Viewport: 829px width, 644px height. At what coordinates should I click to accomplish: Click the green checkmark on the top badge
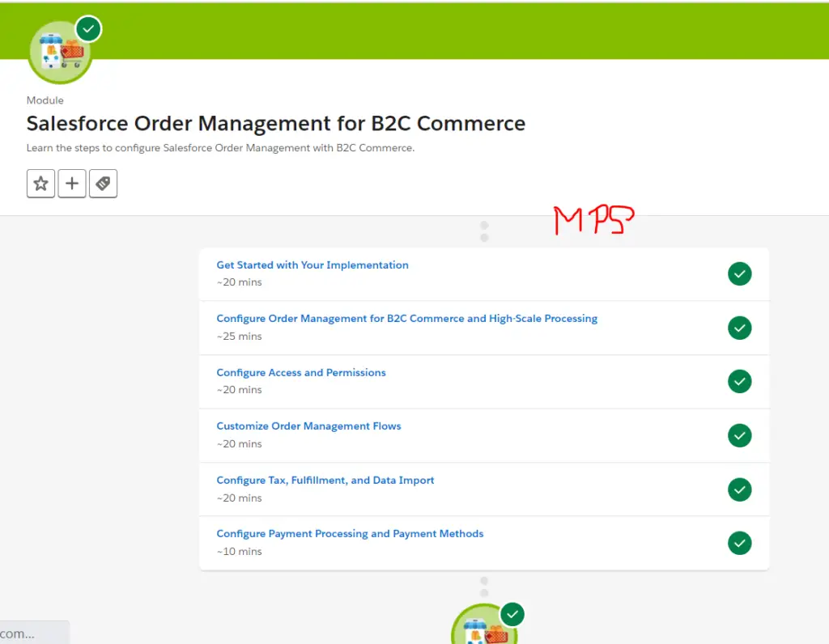pyautogui.click(x=87, y=28)
